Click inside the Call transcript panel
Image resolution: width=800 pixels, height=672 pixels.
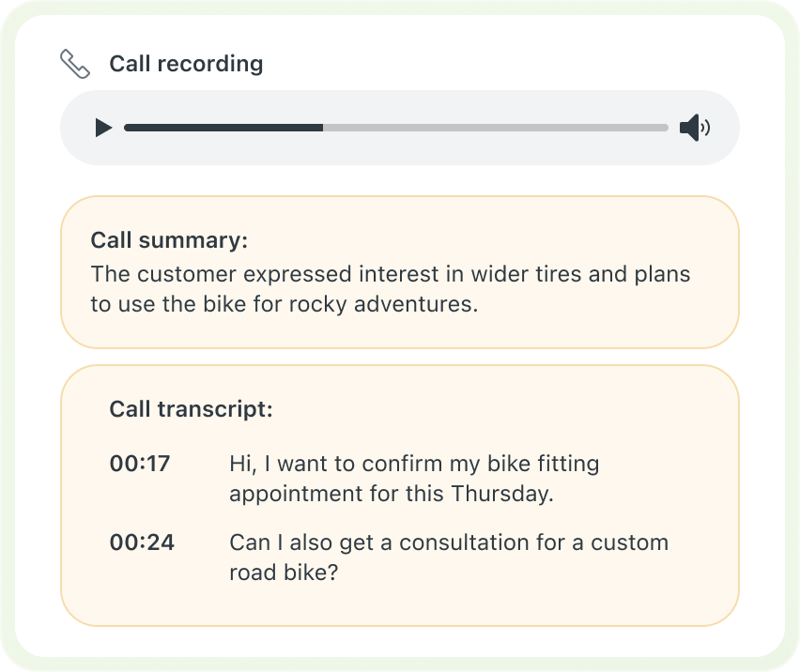tap(400, 497)
